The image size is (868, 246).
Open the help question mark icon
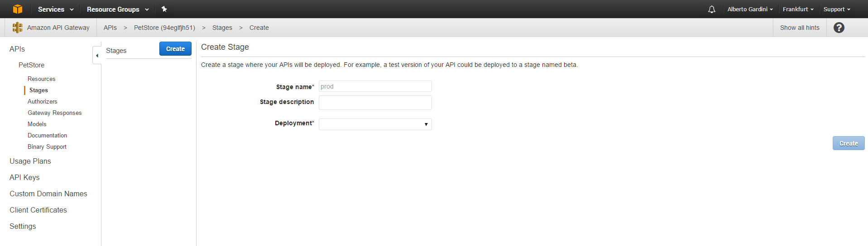[839, 28]
